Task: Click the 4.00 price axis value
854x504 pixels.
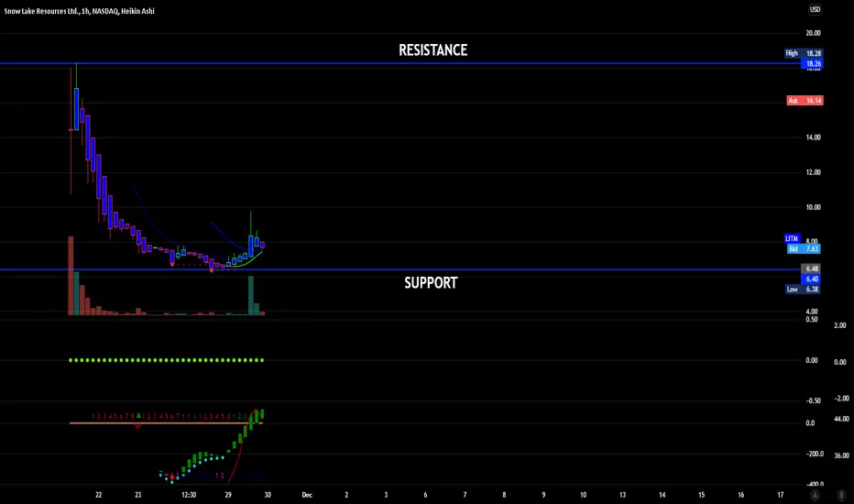Action: 812,312
